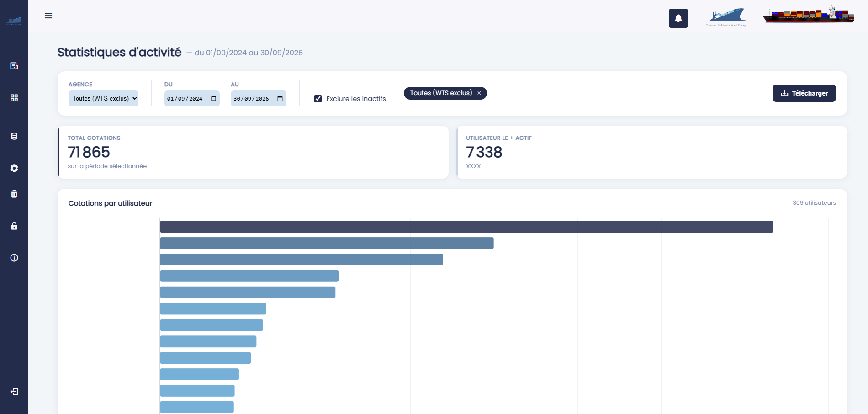Viewport: 868px width, 414px height.
Task: Open the unlock padlock sidebar icon
Action: click(14, 226)
